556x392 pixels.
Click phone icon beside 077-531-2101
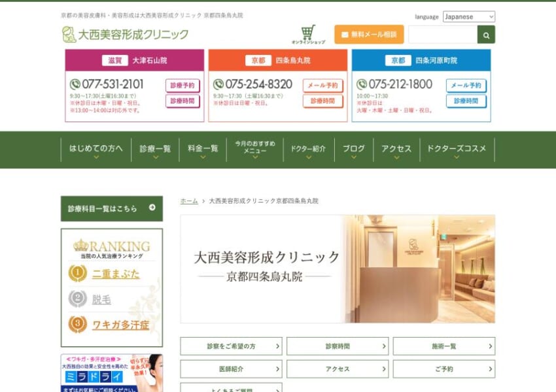coord(75,84)
